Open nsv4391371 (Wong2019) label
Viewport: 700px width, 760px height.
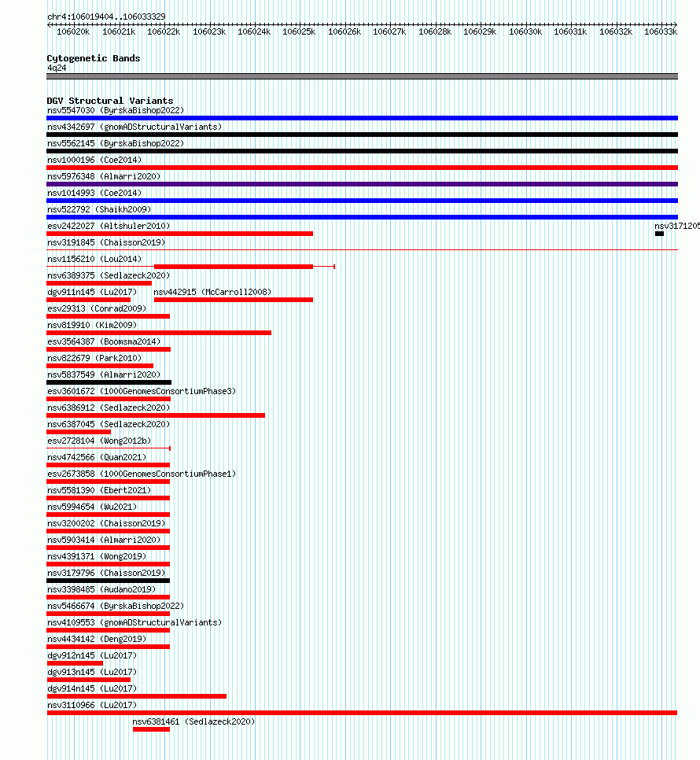[97, 556]
